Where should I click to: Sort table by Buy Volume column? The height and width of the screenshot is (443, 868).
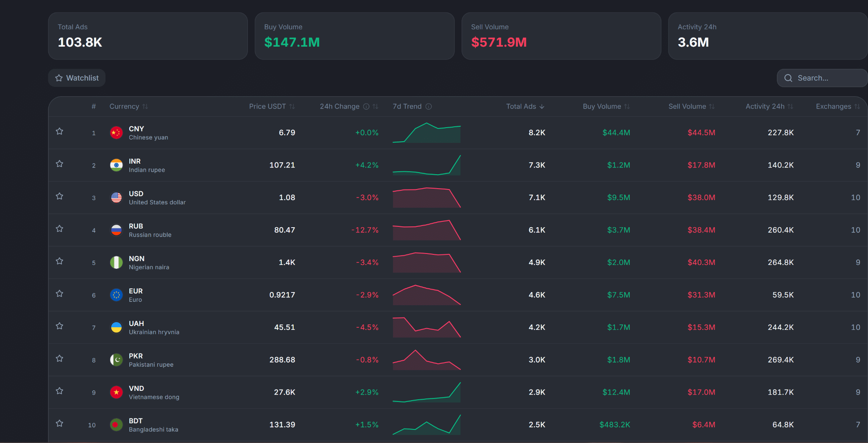pos(606,106)
